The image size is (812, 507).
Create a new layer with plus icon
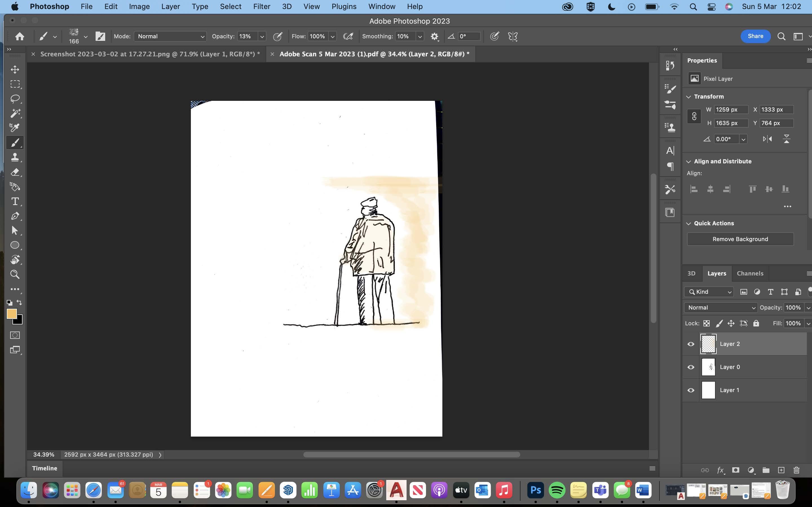point(781,470)
